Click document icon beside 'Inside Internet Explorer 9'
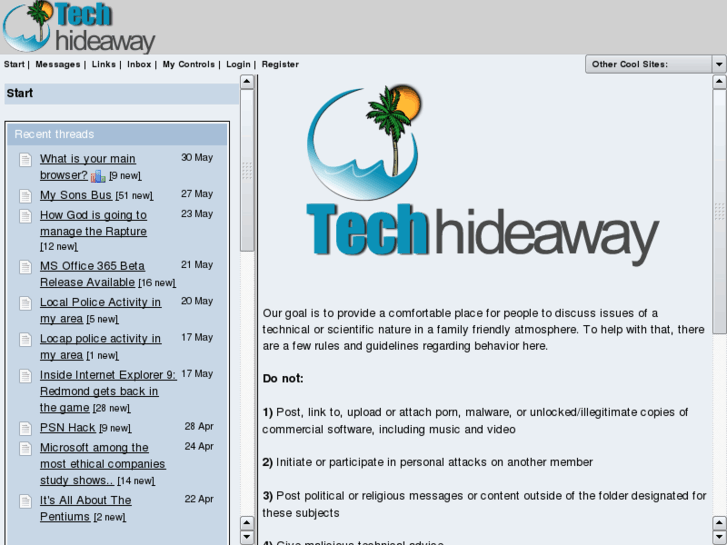727x545 pixels. pyautogui.click(x=26, y=376)
